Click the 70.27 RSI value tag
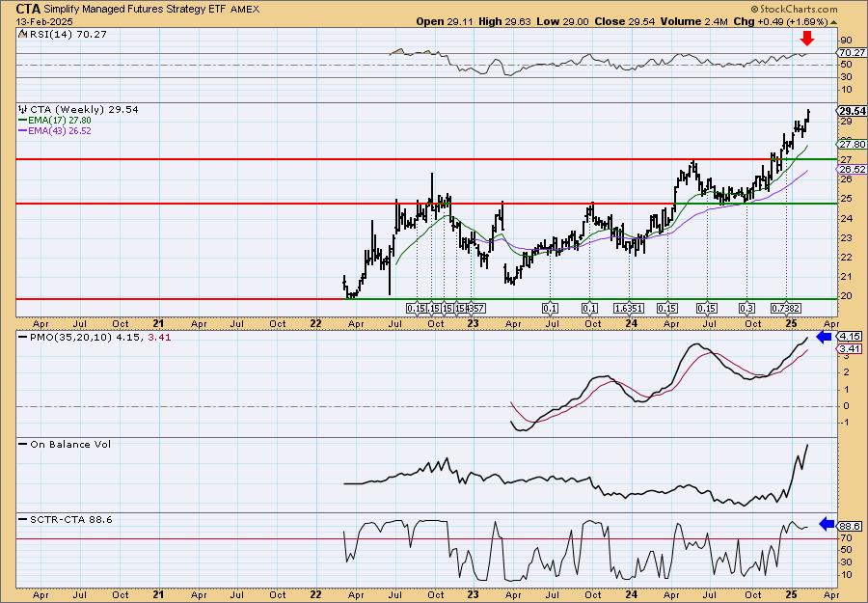The height and width of the screenshot is (603, 868). pyautogui.click(x=852, y=53)
